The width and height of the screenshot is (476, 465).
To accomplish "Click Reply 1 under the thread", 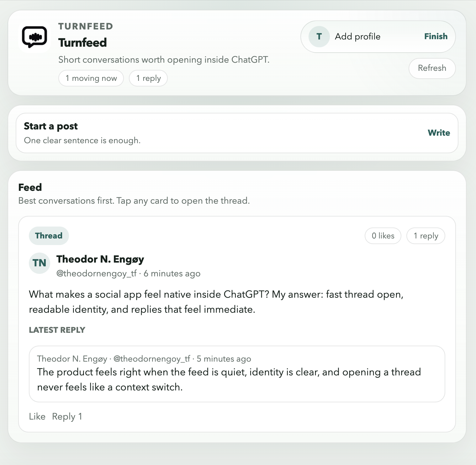I will tap(67, 416).
